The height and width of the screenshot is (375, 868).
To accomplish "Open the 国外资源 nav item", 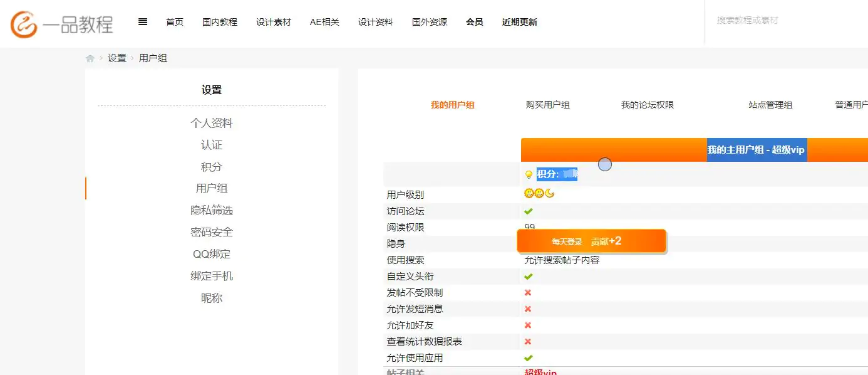I will click(430, 22).
